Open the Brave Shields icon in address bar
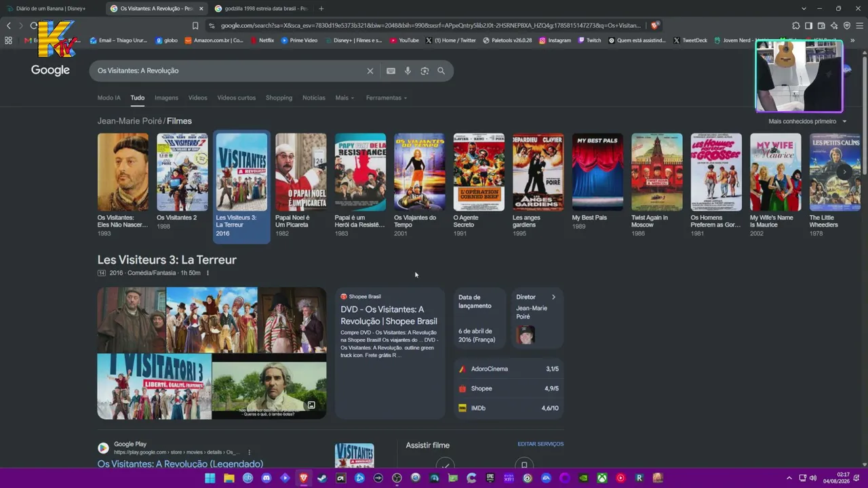This screenshot has height=488, width=868. pyautogui.click(x=654, y=26)
